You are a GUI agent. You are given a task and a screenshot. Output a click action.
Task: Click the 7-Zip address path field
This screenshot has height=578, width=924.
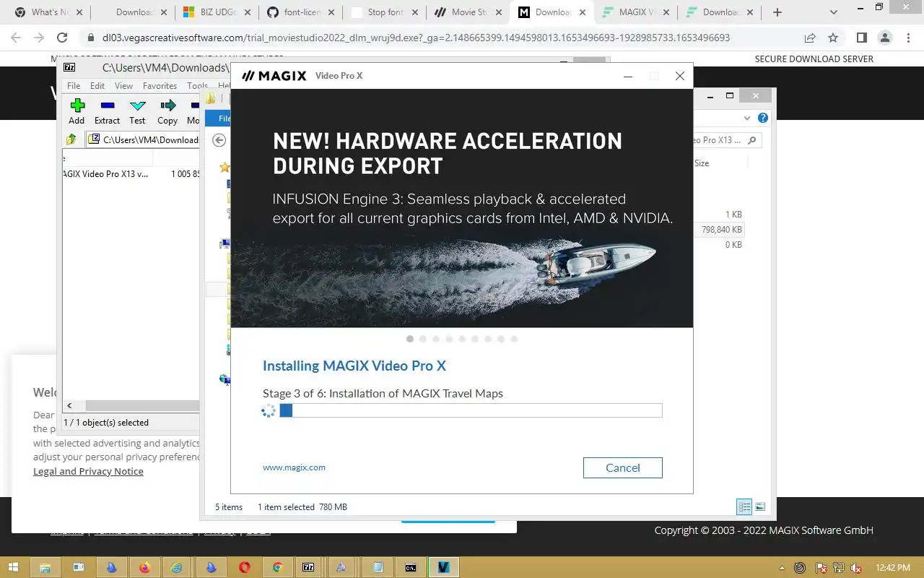(143, 139)
